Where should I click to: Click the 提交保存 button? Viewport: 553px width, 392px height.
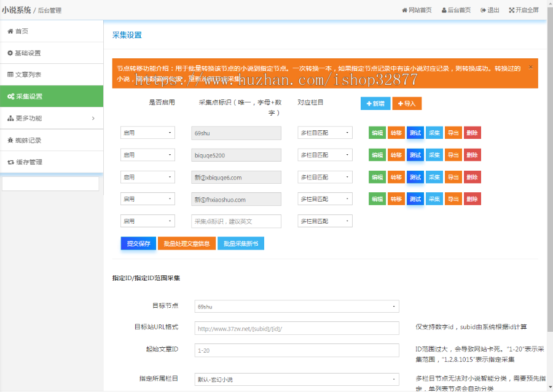point(138,243)
